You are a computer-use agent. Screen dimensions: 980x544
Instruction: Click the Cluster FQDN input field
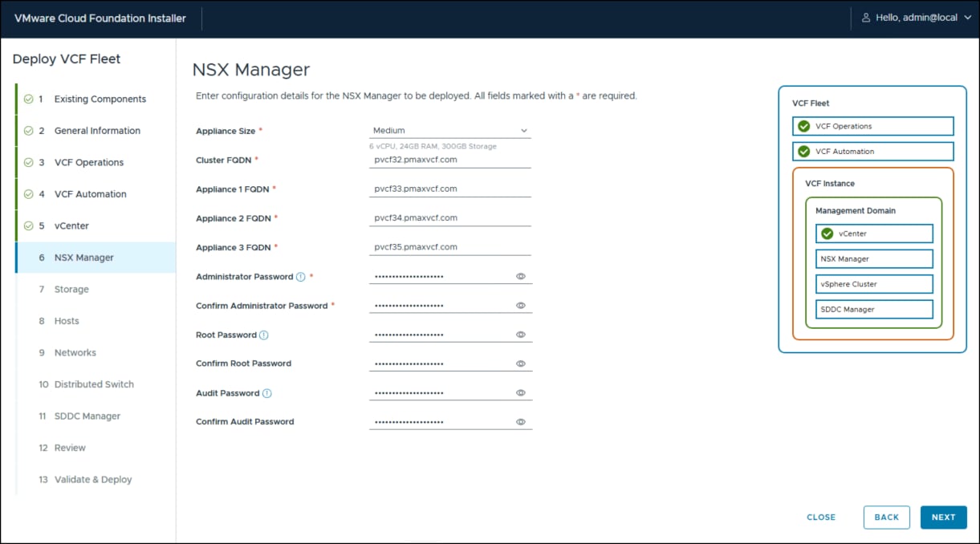point(450,160)
